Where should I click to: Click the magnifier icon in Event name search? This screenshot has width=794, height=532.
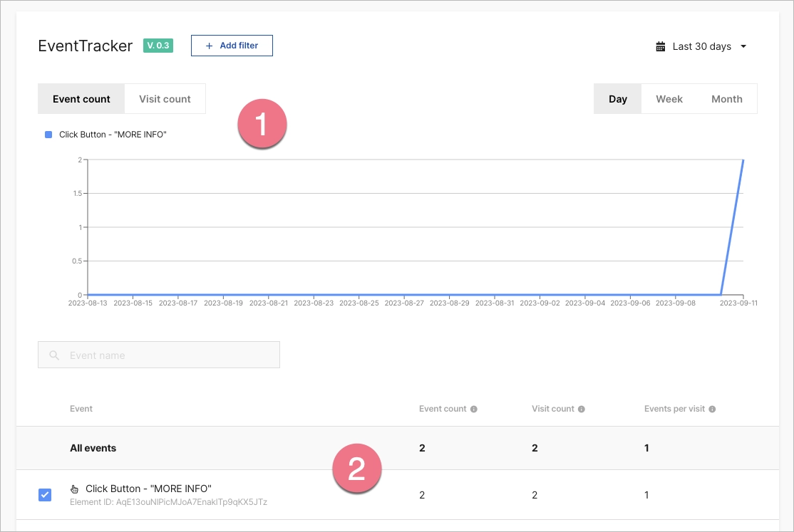(54, 355)
